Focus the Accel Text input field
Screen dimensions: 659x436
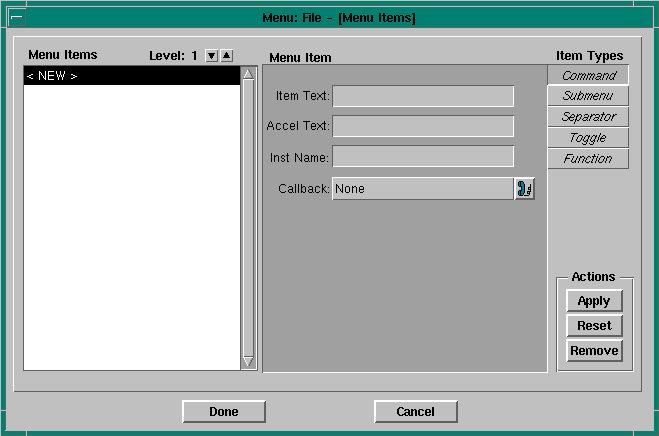click(x=422, y=126)
